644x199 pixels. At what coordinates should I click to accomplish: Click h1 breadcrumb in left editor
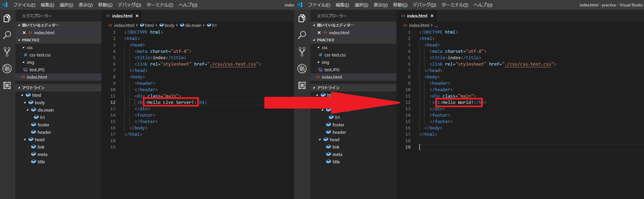point(212,25)
